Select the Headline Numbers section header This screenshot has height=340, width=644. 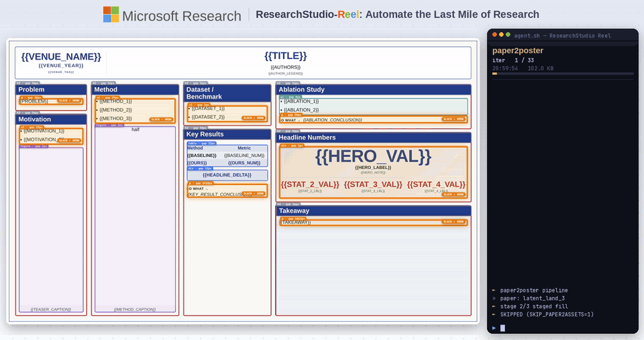coord(373,137)
